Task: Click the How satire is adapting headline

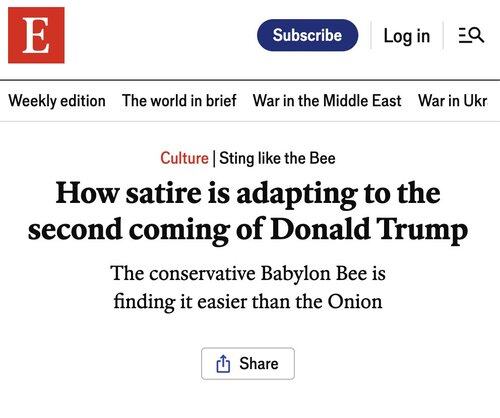Action: pyautogui.click(x=248, y=211)
